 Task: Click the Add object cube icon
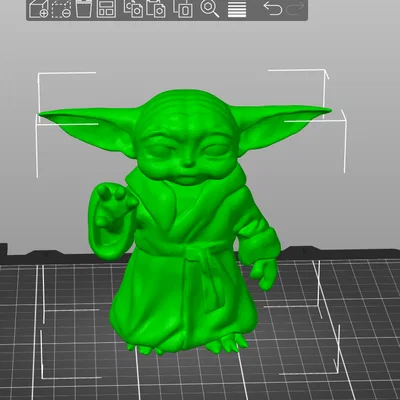point(38,9)
